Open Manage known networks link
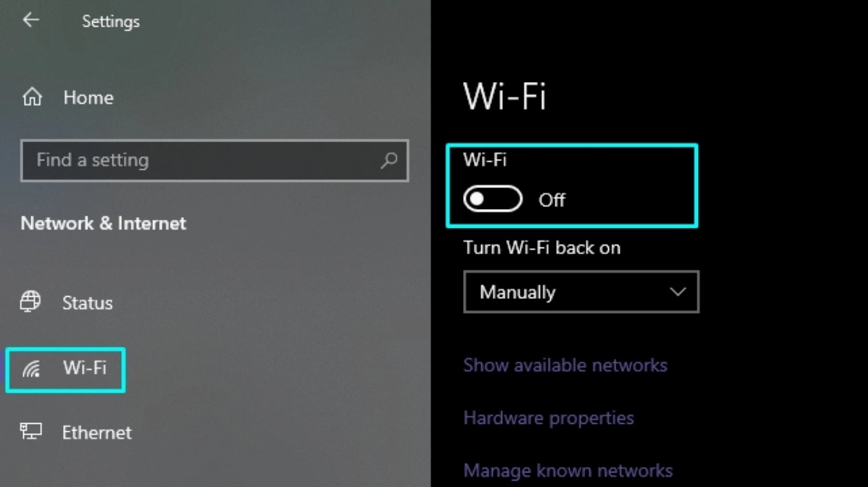The width and height of the screenshot is (868, 487). [568, 470]
